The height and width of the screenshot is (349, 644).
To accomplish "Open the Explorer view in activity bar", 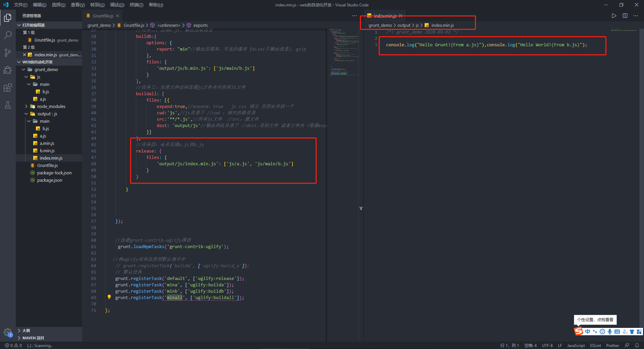I will 8,18.
